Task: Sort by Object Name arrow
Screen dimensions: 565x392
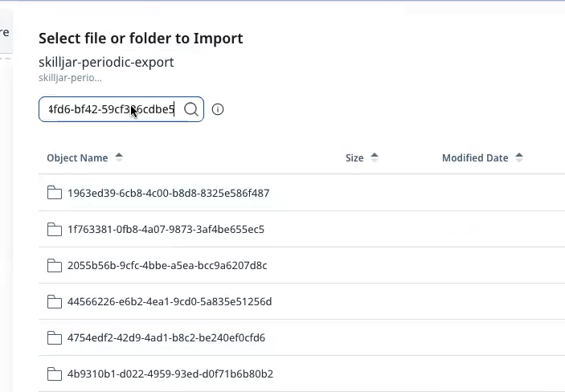Action: [119, 157]
